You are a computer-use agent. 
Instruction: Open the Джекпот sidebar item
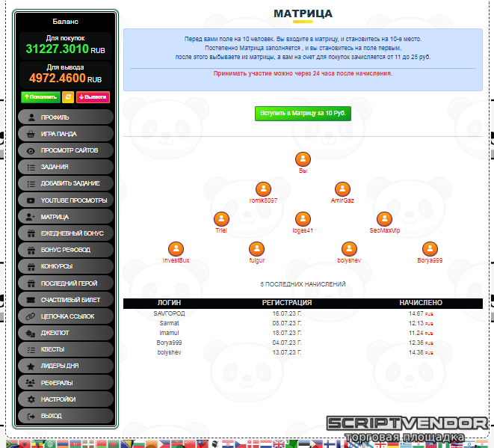point(65,333)
